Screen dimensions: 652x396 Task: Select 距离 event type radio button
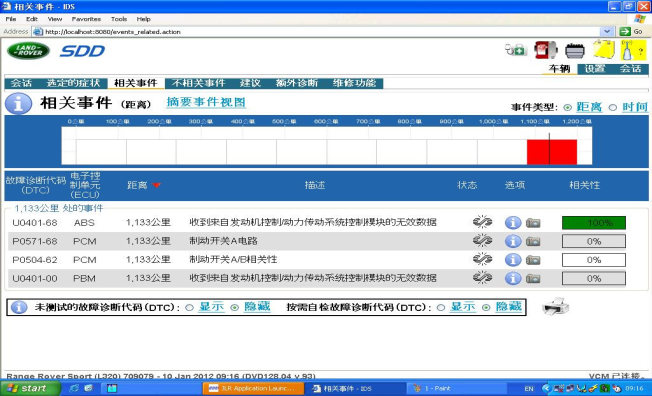tap(568, 107)
